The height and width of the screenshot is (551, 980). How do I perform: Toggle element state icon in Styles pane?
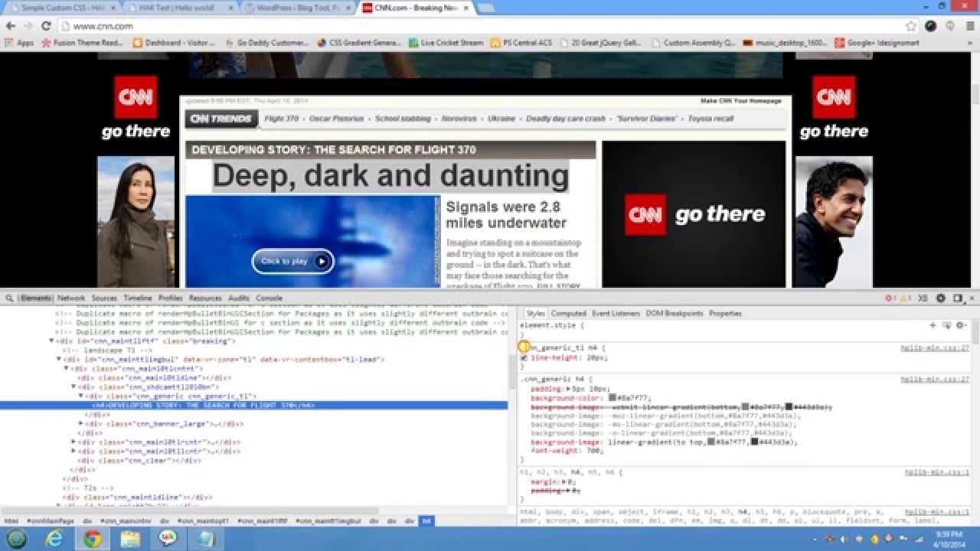947,325
